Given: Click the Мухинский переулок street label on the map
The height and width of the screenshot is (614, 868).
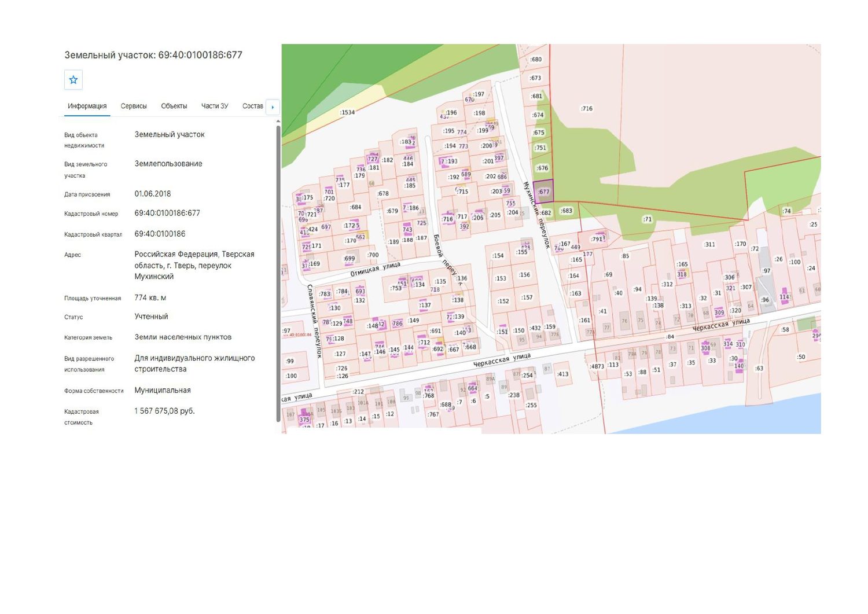Looking at the screenshot, I should point(536,215).
